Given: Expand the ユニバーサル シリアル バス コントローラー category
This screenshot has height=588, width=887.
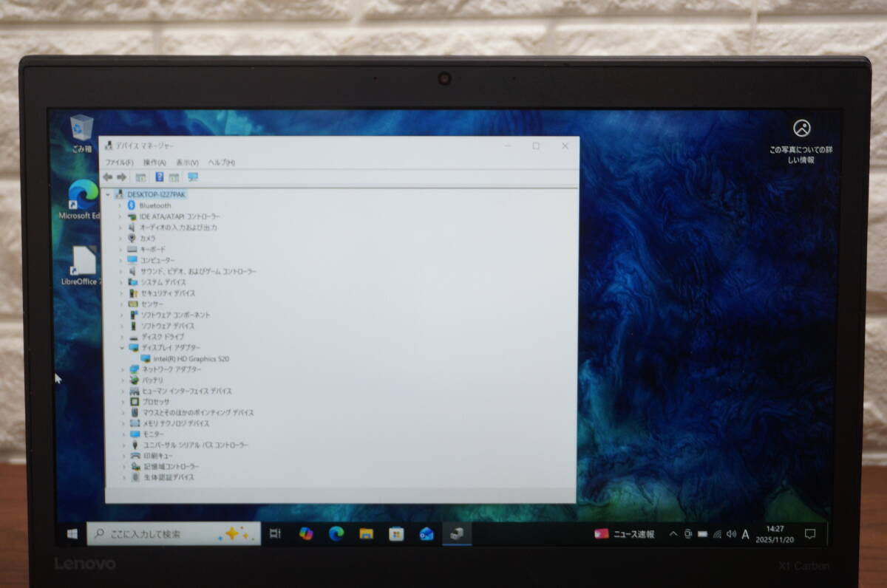Looking at the screenshot, I should point(123,445).
